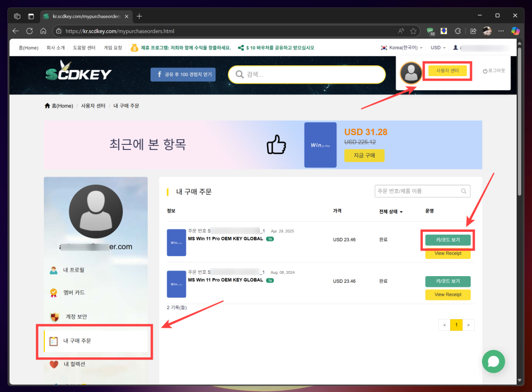Click the 주문 번호/제품 이름 search field
This screenshot has height=392, width=532.
[422, 191]
